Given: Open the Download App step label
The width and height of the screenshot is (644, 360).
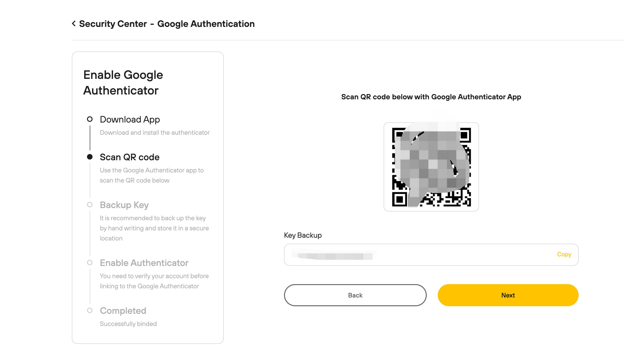Looking at the screenshot, I should (x=130, y=119).
